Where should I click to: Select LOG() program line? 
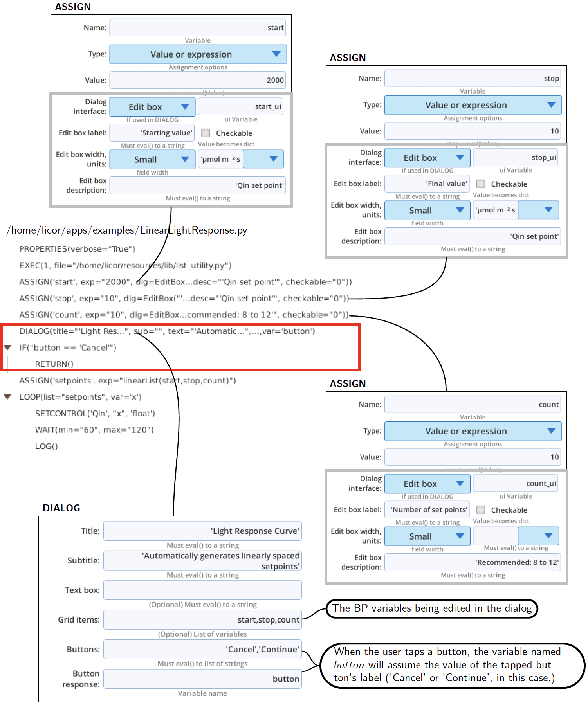pos(47,446)
